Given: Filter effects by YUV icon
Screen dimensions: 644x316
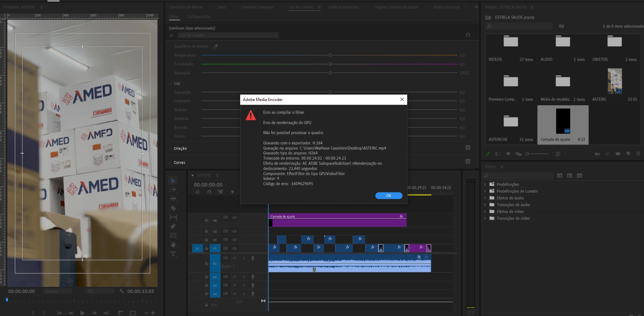Looking at the screenshot, I should tap(580, 176).
